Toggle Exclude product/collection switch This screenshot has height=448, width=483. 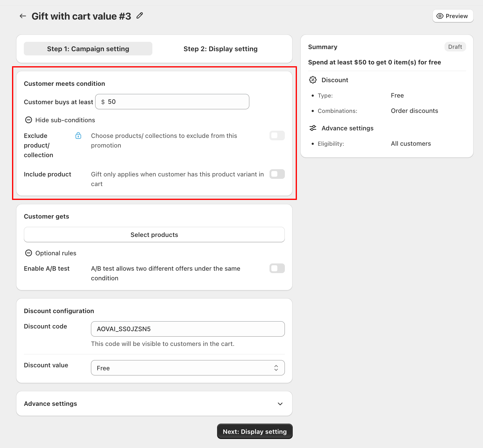(x=277, y=135)
